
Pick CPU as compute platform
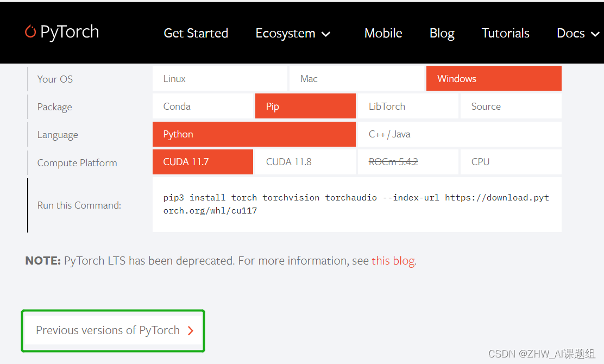[511, 162]
